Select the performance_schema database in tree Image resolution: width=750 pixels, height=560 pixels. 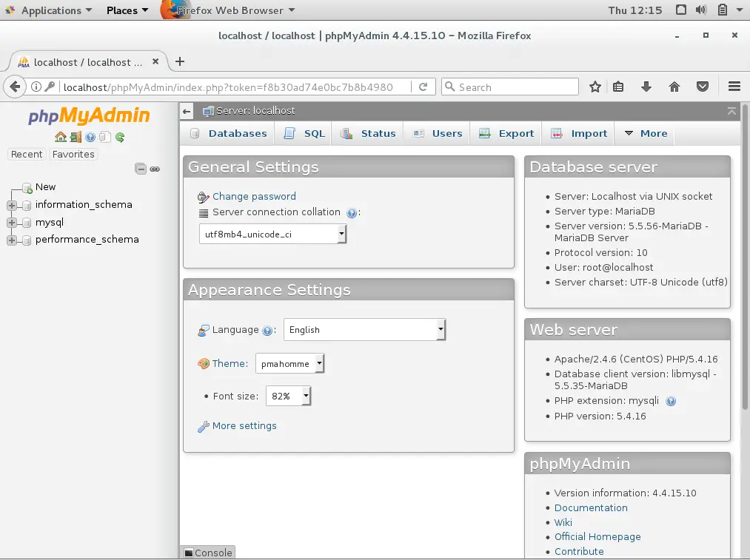(87, 240)
